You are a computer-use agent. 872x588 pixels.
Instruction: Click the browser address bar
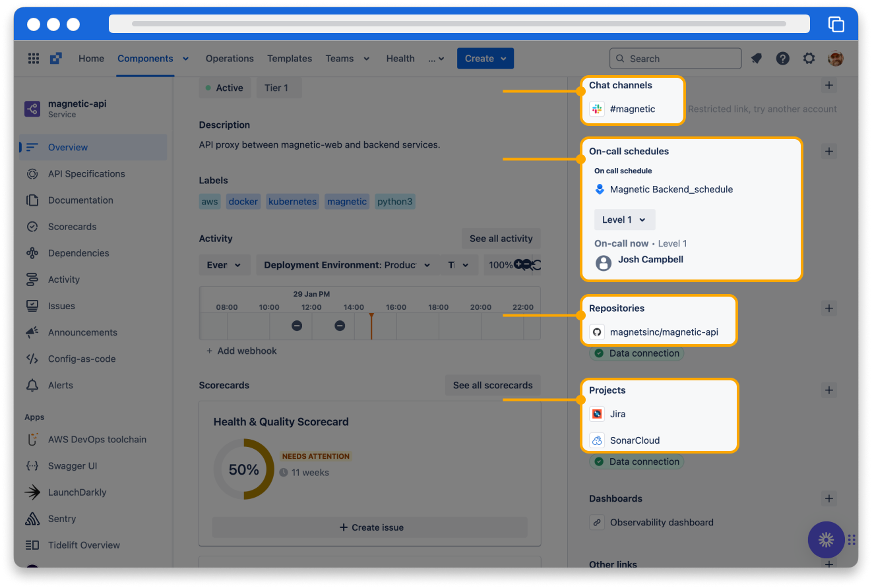[459, 24]
